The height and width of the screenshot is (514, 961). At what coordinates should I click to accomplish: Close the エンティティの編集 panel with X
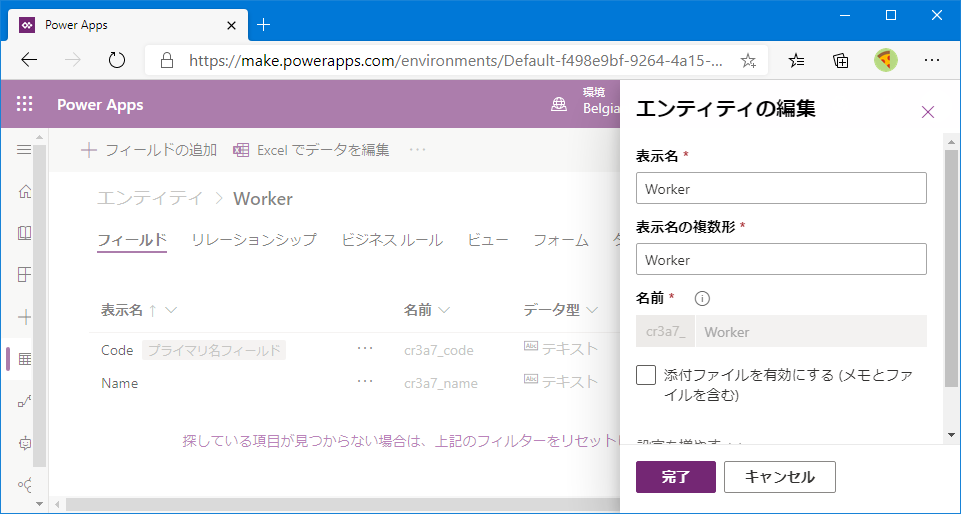(x=928, y=112)
